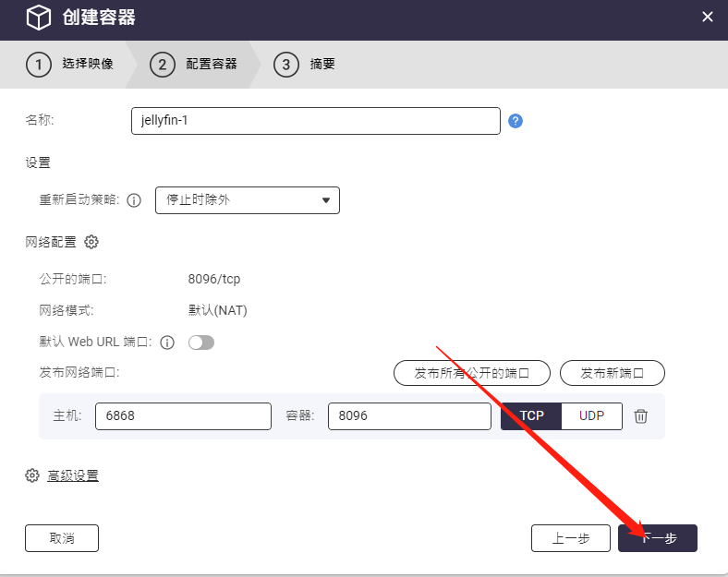The height and width of the screenshot is (577, 728).
Task: Select step 2 配置容器
Action: click(x=194, y=64)
